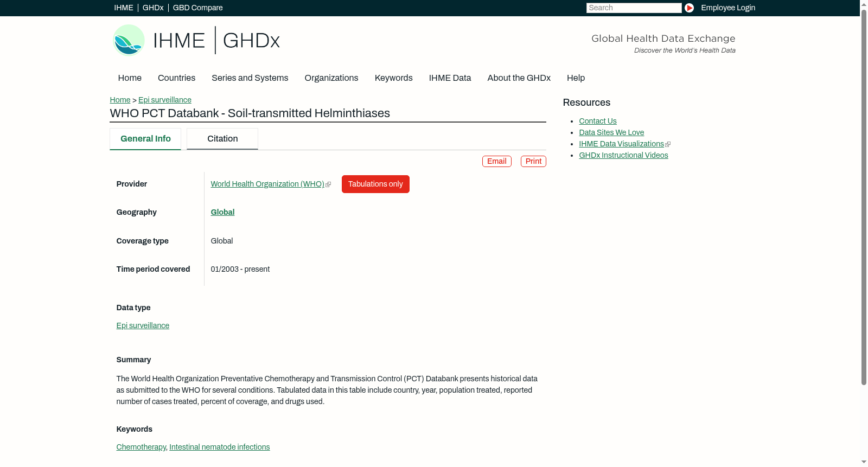Open Series and Systems menu item
This screenshot has width=868, height=467.
[250, 78]
